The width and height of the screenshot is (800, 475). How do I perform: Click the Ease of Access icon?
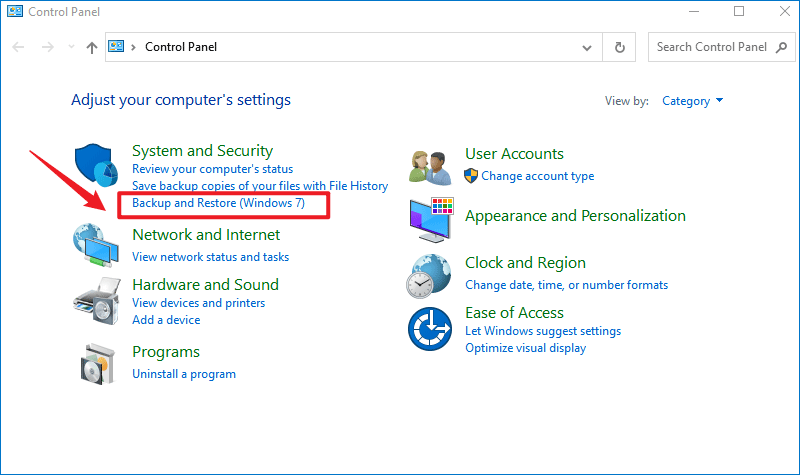coord(430,329)
